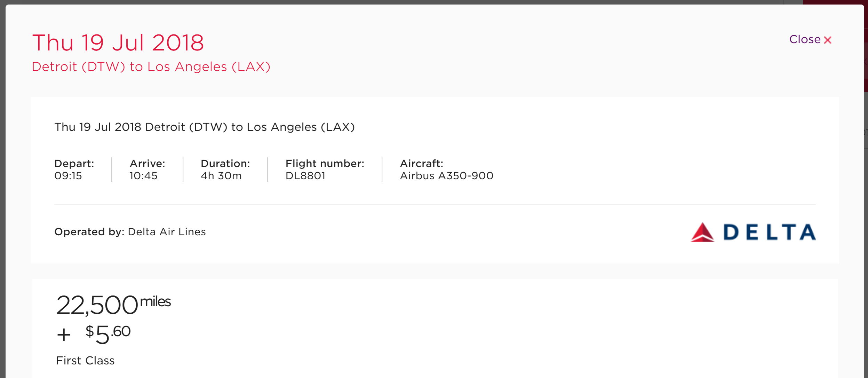Click the black flight summary line
The image size is (868, 378).
click(205, 127)
